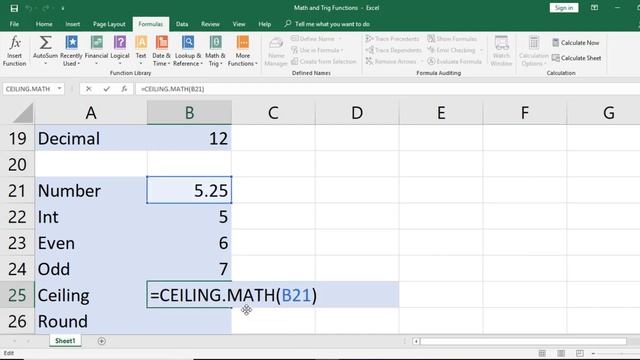Open Quick Access Toolbar customize dropdown
The width and height of the screenshot is (640, 360).
pyautogui.click(x=62, y=8)
